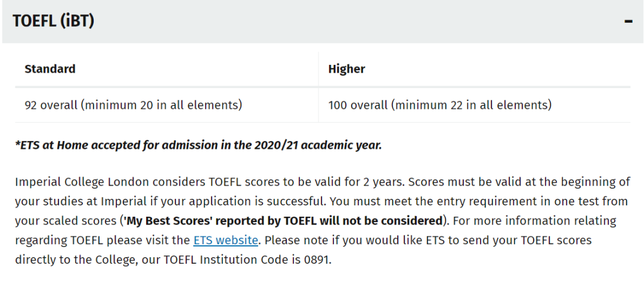Open the ETS website link

coord(226,240)
